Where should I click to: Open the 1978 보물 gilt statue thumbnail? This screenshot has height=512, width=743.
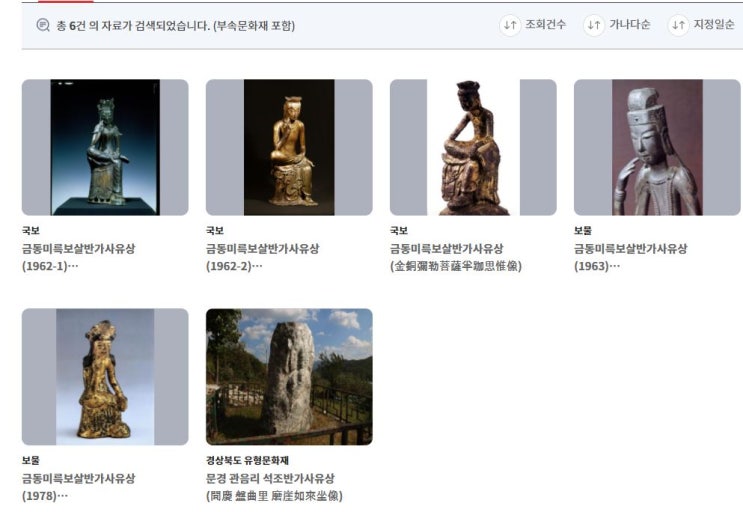105,377
